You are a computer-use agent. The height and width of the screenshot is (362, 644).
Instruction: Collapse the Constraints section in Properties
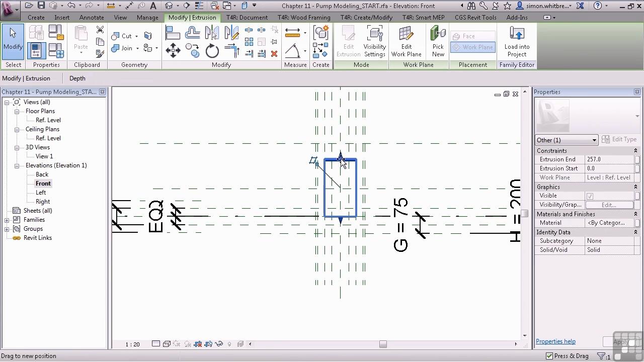click(635, 151)
